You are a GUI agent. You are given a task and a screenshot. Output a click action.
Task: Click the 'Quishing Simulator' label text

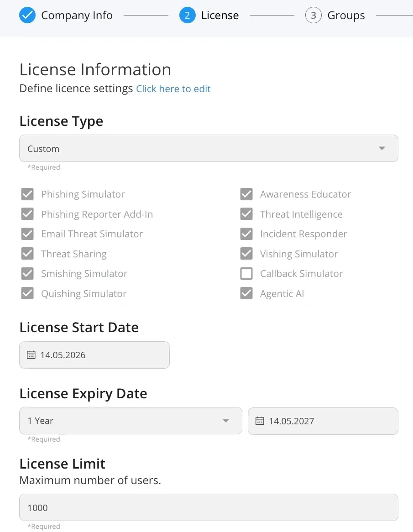tap(84, 294)
